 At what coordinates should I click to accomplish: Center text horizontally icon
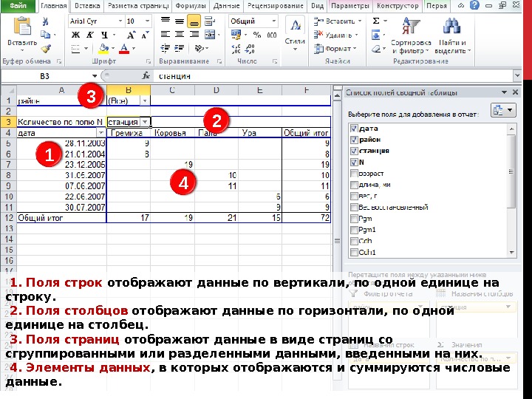click(x=180, y=35)
